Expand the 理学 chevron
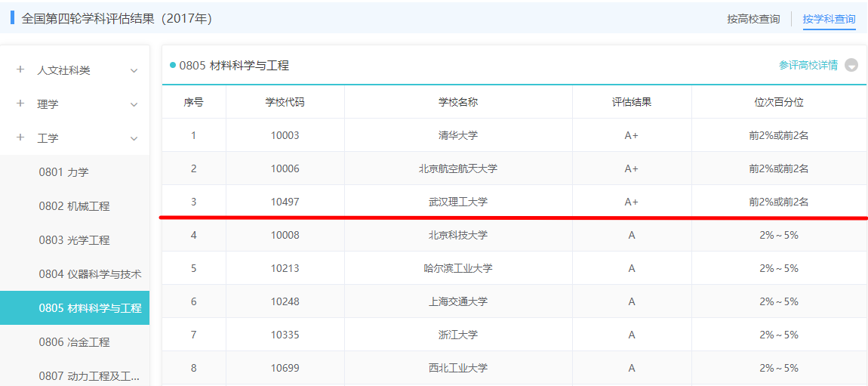 (134, 105)
